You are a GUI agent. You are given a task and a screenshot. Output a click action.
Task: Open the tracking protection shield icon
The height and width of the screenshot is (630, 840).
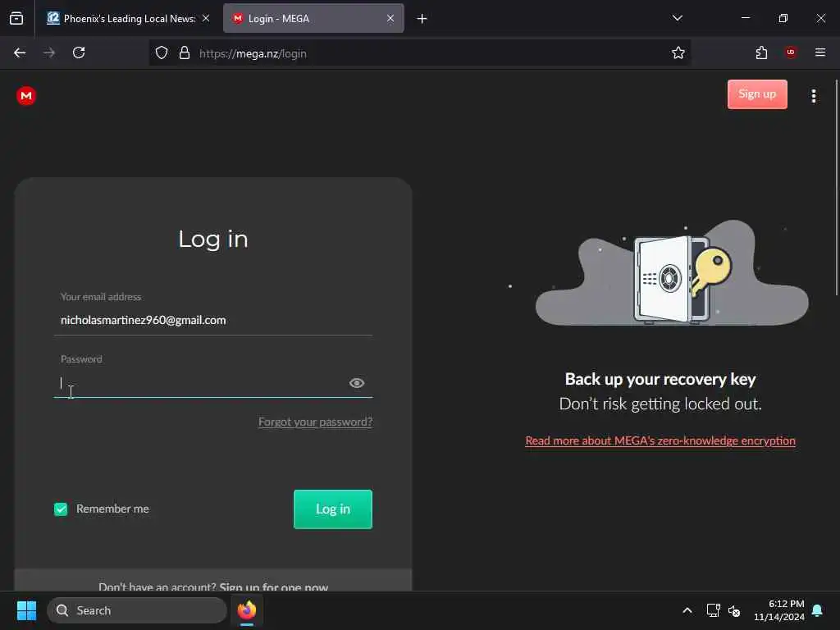pos(162,53)
